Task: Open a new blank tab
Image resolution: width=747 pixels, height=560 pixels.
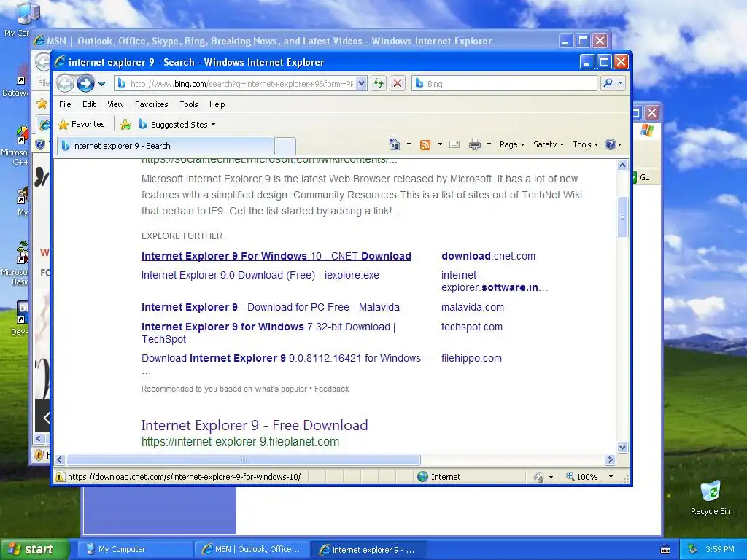Action: click(x=285, y=146)
